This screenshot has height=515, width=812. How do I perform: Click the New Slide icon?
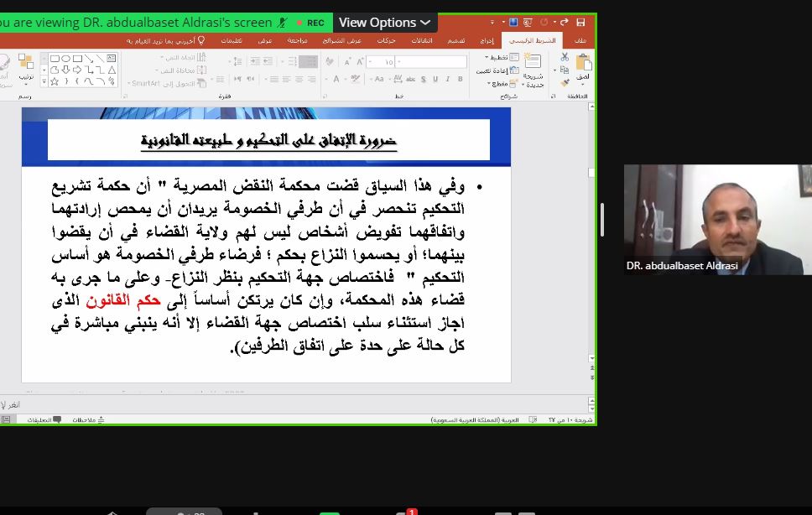tap(533, 61)
